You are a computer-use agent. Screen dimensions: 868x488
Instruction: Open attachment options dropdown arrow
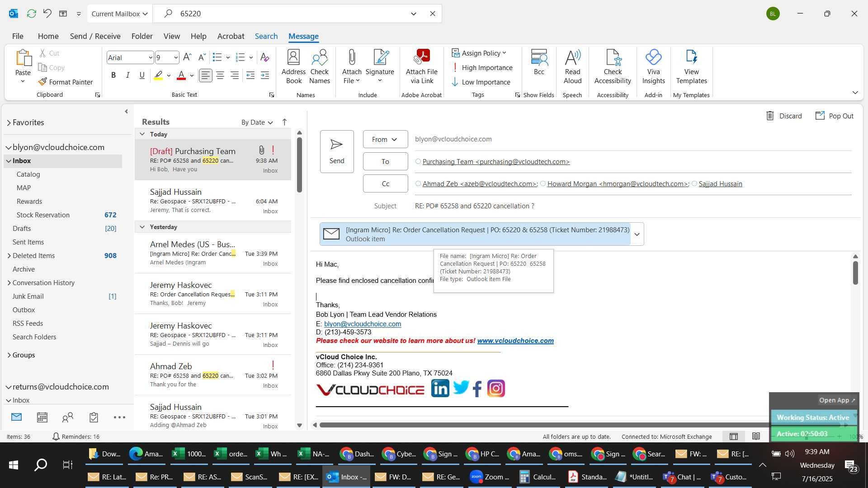[637, 234]
